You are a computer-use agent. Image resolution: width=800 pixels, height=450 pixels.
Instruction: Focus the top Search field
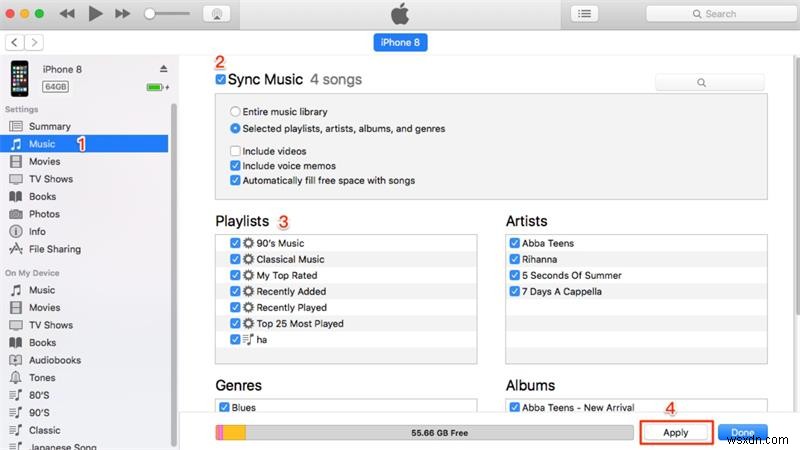tap(720, 14)
